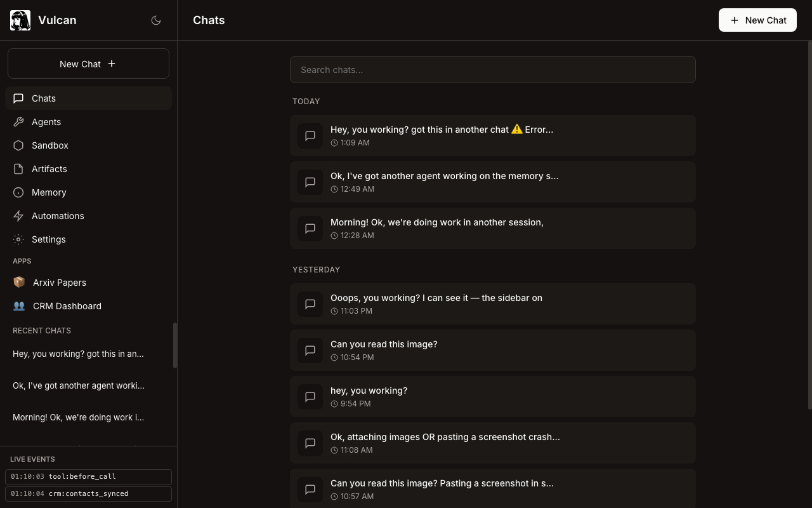Open the Settings gear icon
The height and width of the screenshot is (508, 812).
pyautogui.click(x=18, y=239)
